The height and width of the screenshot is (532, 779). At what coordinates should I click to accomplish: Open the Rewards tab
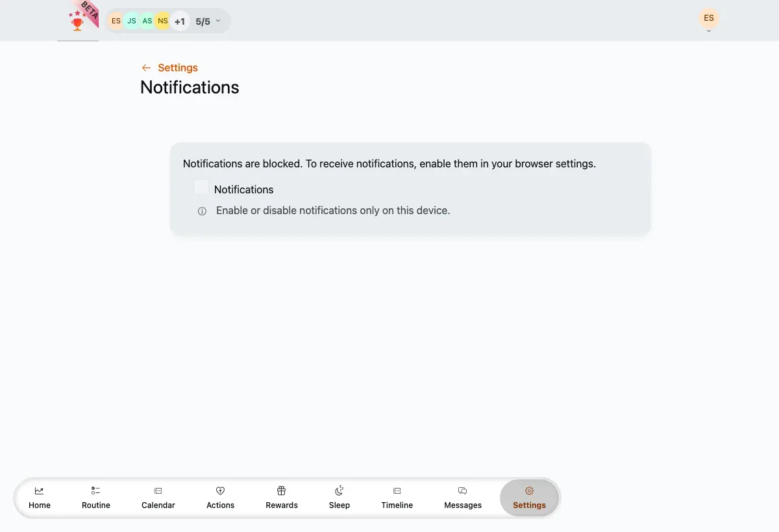pyautogui.click(x=282, y=498)
